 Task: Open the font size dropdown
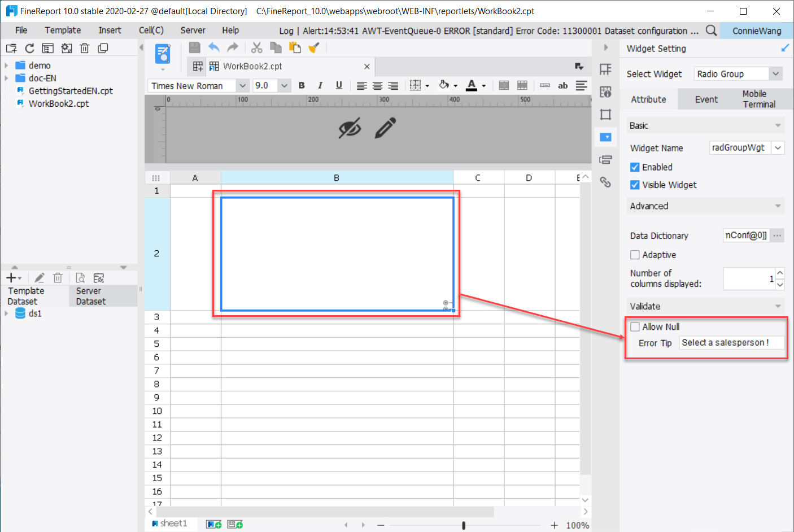click(x=284, y=86)
